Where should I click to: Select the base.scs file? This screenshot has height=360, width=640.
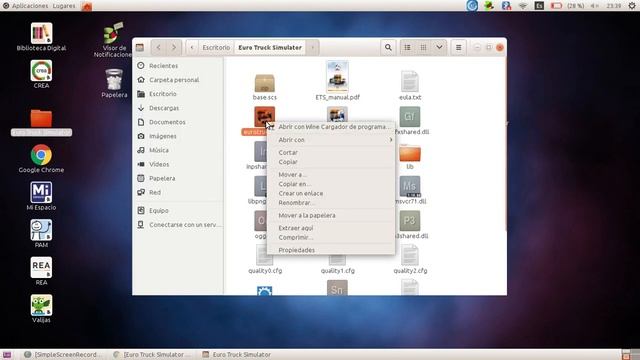click(x=264, y=87)
